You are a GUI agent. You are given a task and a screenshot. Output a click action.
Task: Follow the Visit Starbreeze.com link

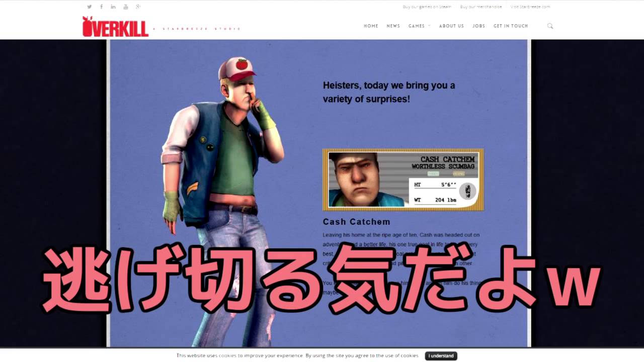click(530, 7)
